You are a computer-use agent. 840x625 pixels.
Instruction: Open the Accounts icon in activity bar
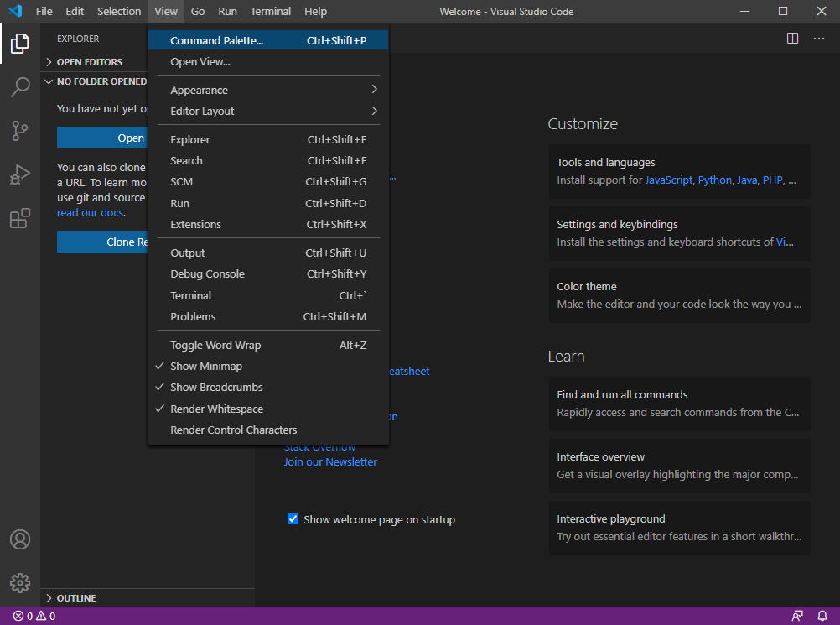tap(20, 539)
